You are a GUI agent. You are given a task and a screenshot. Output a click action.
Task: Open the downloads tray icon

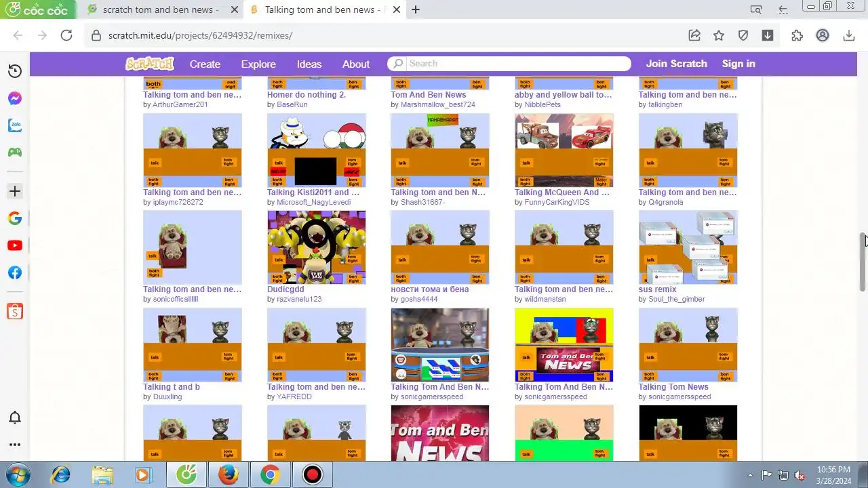(x=848, y=35)
